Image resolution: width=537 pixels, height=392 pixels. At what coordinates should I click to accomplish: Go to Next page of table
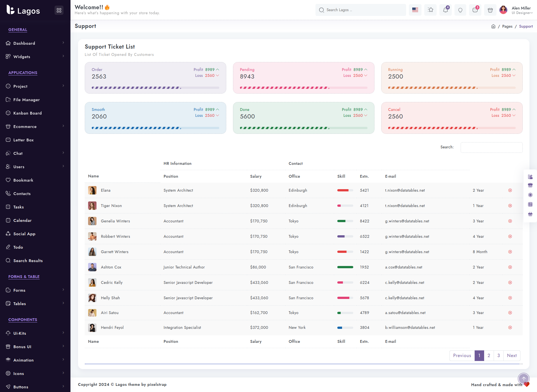click(x=512, y=355)
